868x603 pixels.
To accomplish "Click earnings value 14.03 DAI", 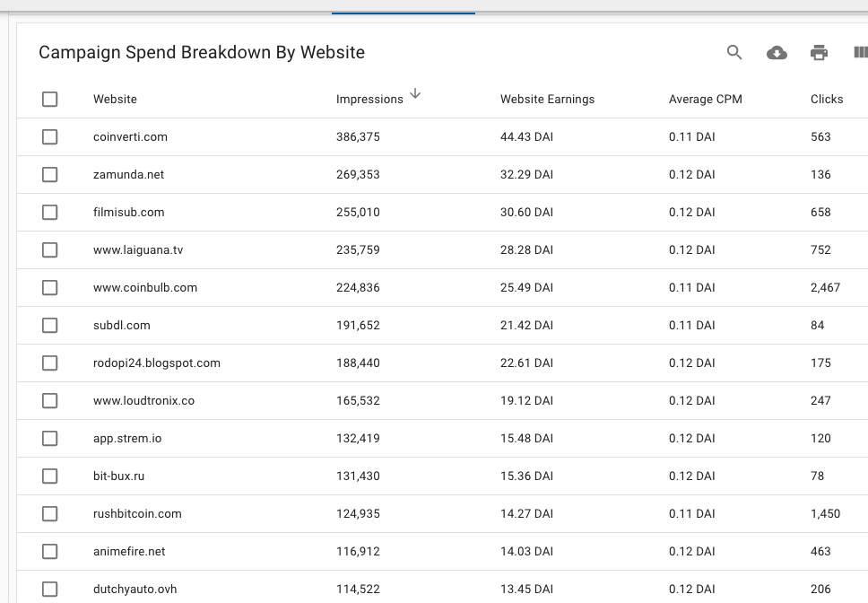I will pos(526,551).
